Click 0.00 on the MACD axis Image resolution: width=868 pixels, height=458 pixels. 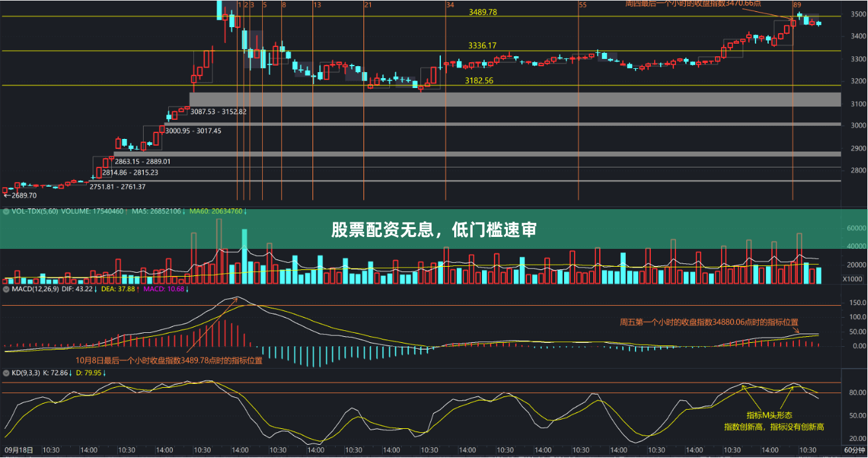[859, 346]
